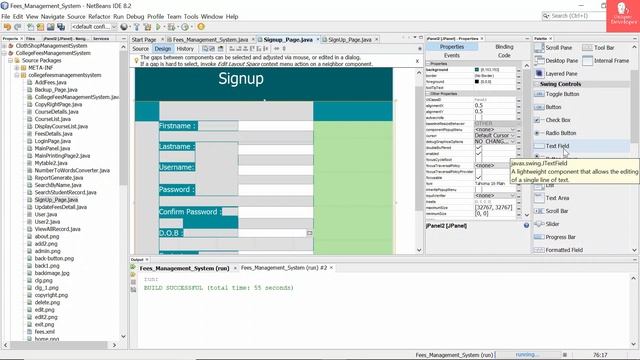Pick Scroll Pane from the Palette
The width and height of the screenshot is (640, 360).
[553, 48]
